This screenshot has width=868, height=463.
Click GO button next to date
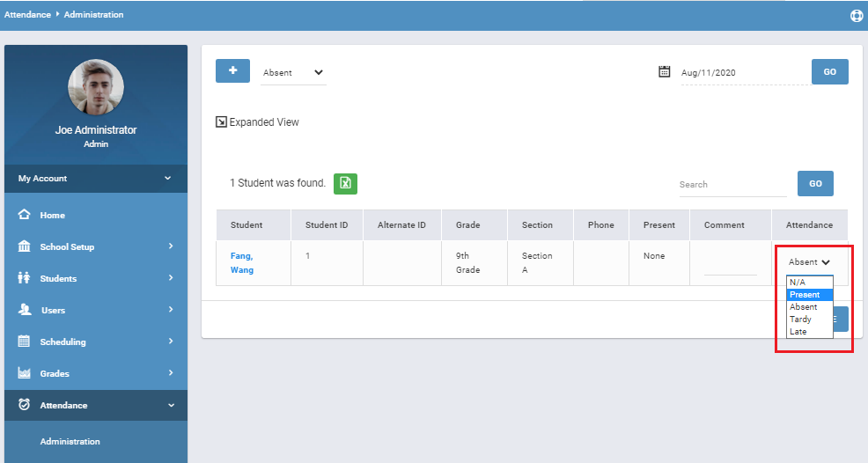(x=830, y=72)
